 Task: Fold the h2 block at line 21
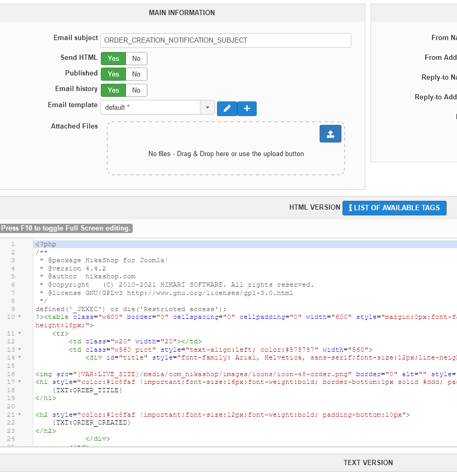point(20,415)
